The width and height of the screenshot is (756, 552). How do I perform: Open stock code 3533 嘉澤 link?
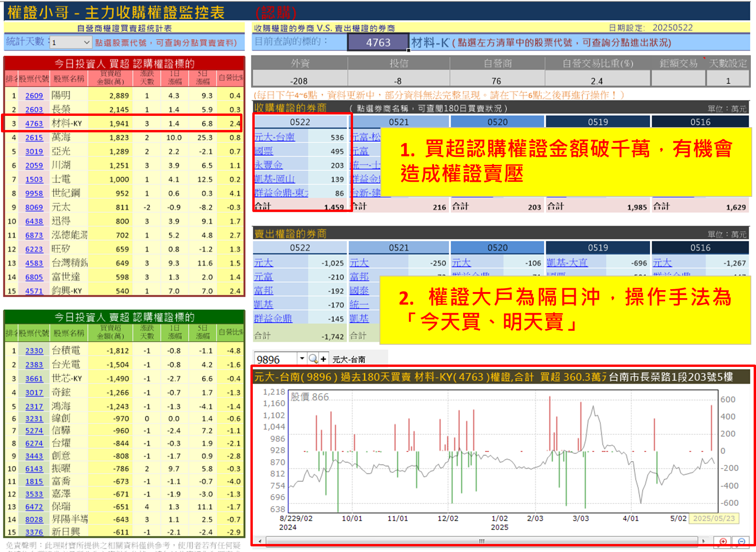[34, 495]
